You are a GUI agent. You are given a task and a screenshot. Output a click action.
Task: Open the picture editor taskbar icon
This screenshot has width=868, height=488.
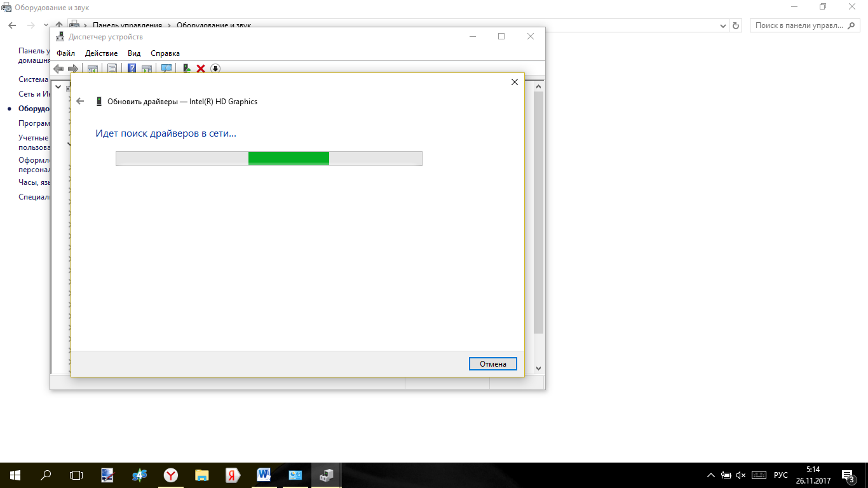pos(108,475)
